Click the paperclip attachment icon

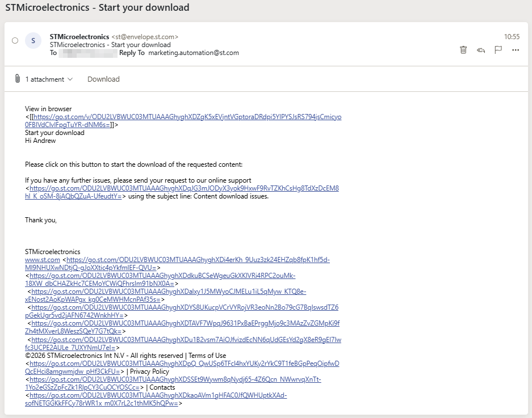point(17,79)
